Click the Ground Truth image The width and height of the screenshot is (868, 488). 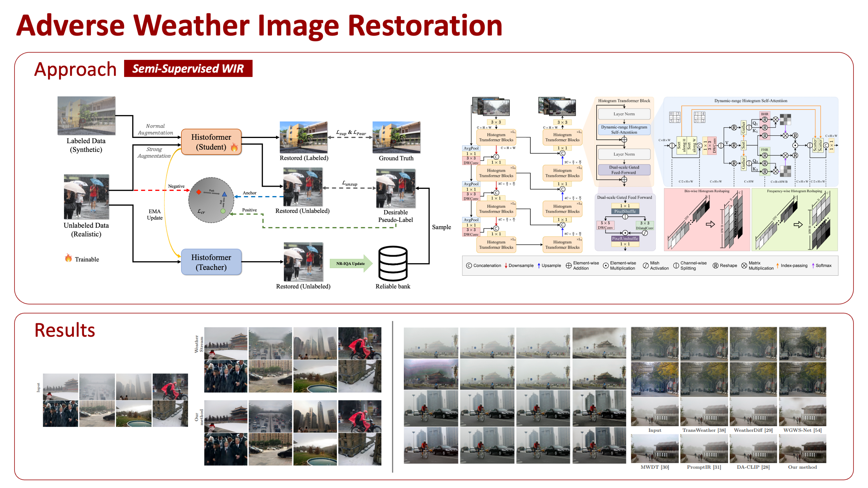click(x=396, y=137)
